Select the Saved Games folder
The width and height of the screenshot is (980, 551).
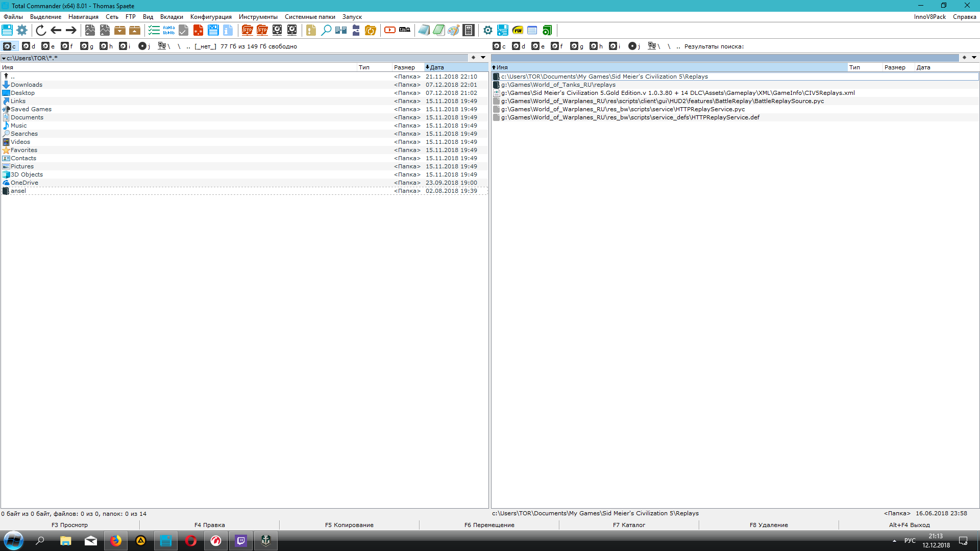[x=244, y=109]
